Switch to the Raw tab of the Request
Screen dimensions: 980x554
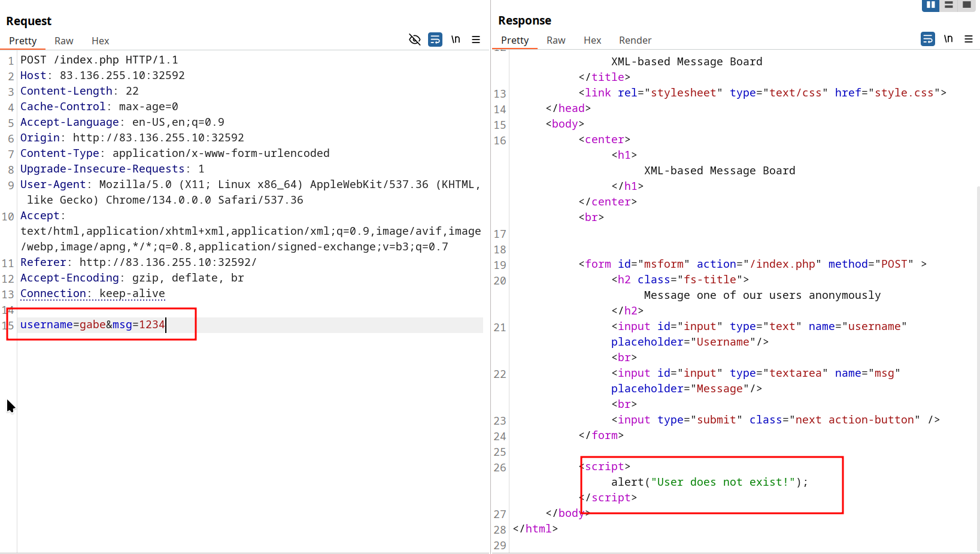click(x=63, y=41)
